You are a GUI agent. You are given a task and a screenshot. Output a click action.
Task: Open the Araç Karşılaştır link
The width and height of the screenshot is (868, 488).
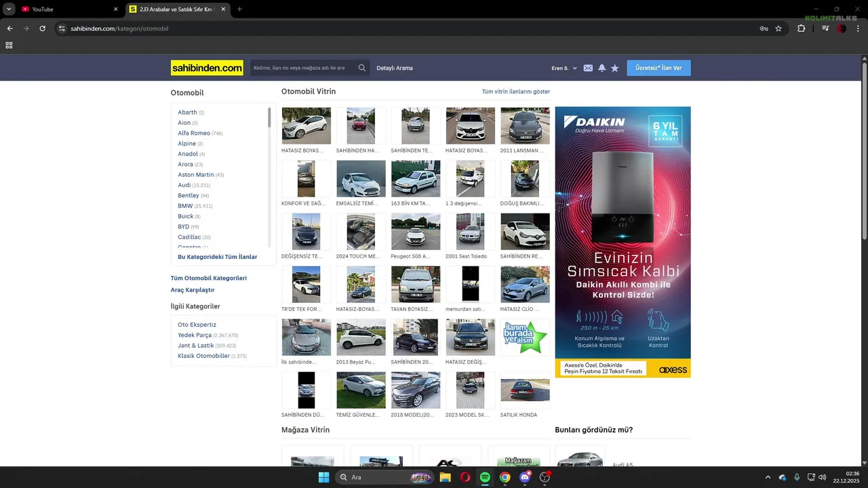click(x=193, y=290)
